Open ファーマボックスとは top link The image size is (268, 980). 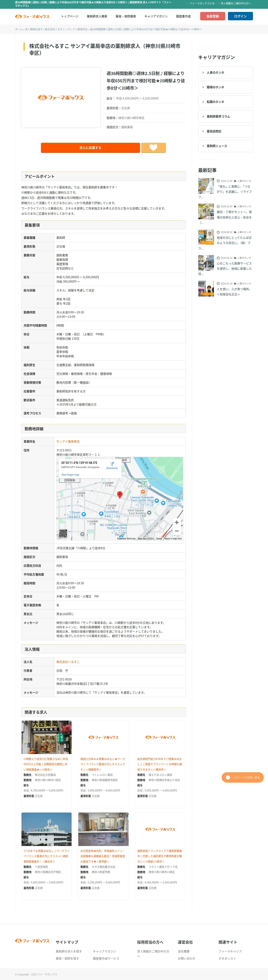[202, 3]
